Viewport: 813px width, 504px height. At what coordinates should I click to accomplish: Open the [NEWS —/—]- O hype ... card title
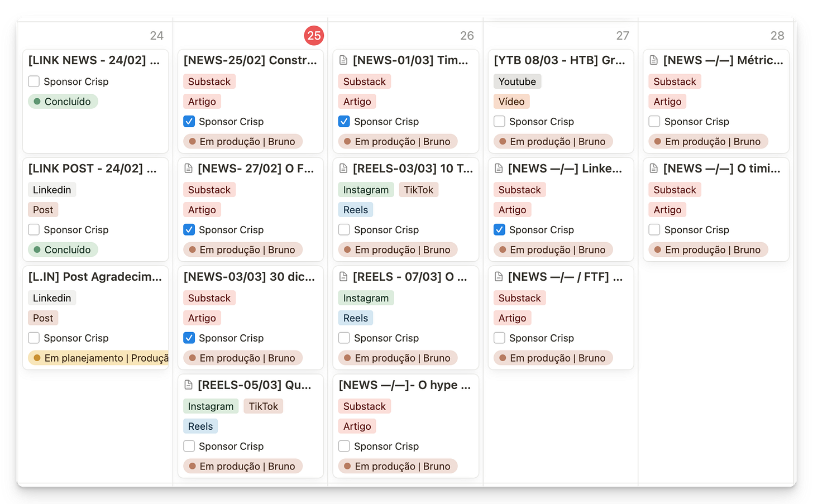tap(405, 385)
